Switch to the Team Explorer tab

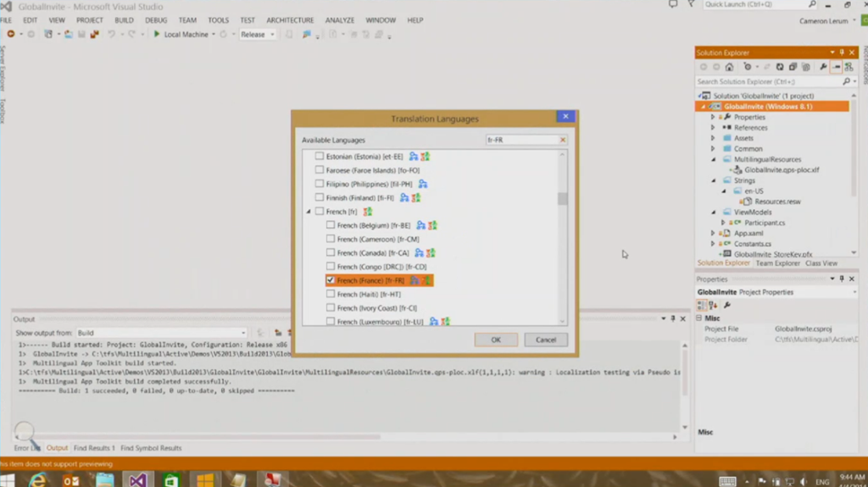point(778,263)
